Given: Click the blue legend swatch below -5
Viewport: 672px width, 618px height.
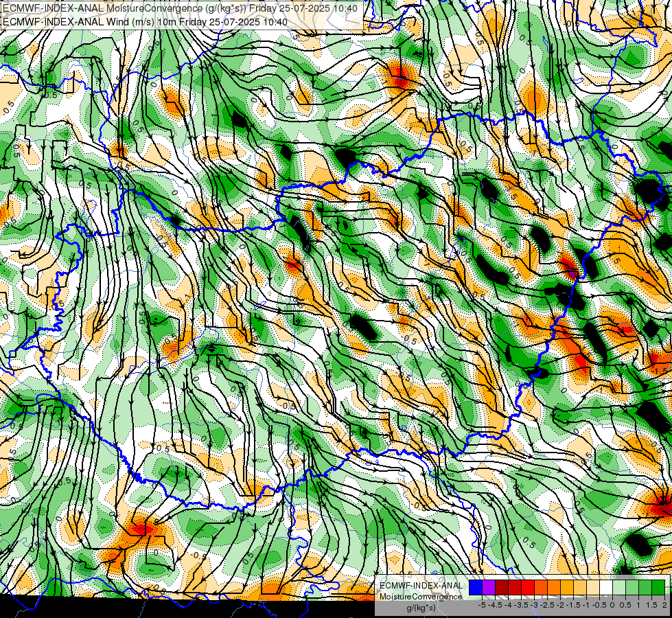Looking at the screenshot, I should pos(476,588).
